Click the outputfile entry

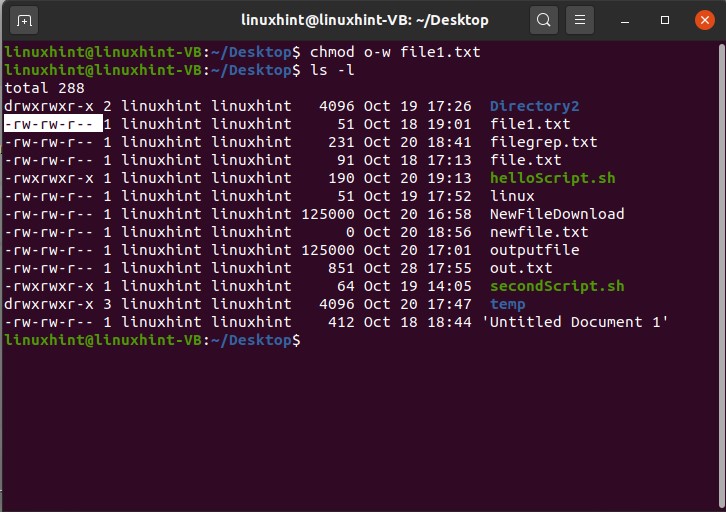534,250
